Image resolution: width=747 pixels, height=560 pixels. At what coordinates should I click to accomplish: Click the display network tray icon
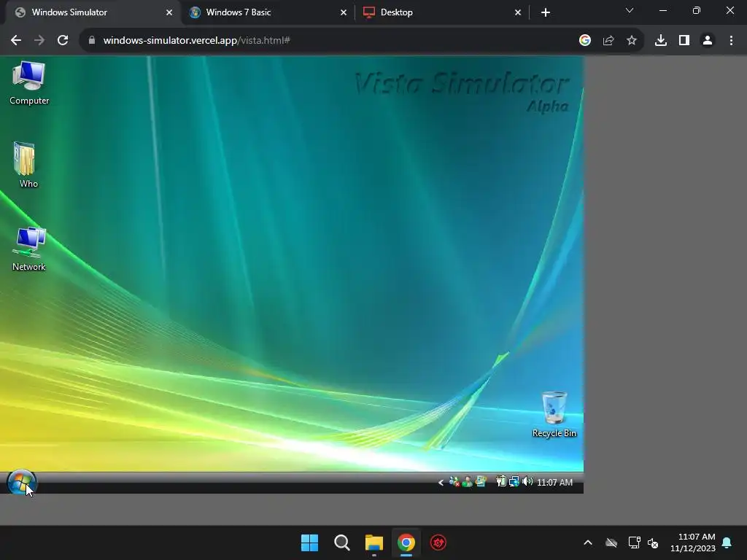tap(634, 542)
